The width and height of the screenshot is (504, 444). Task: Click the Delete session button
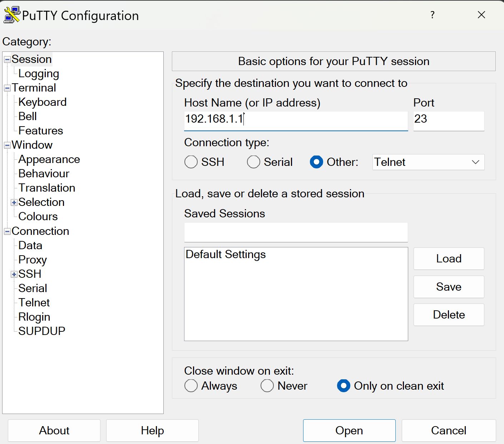click(x=449, y=315)
